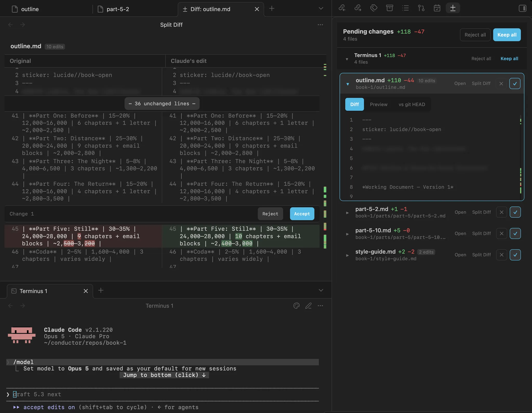Open Split Diff more options menu
Viewport: 532px width, 413px height.
tap(320, 25)
